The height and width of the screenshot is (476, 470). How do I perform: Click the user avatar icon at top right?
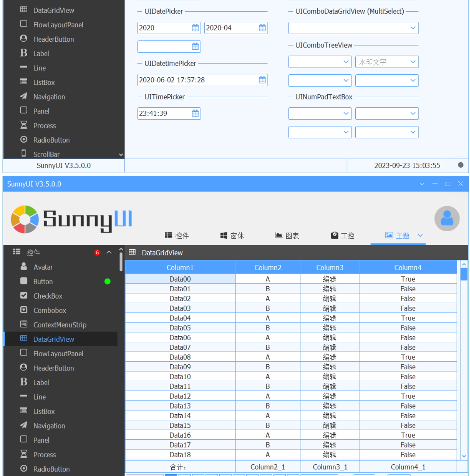pos(447,219)
